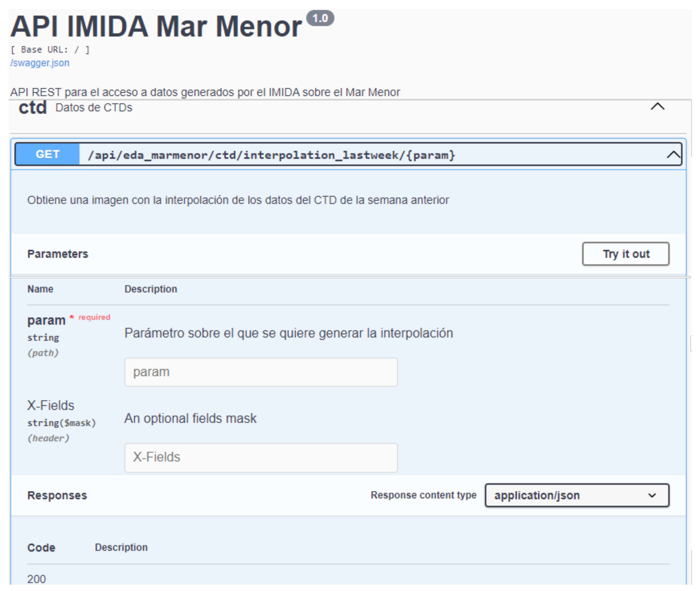Click the Datos de CTDs description
Image resolution: width=700 pixels, height=591 pixels.
94,108
